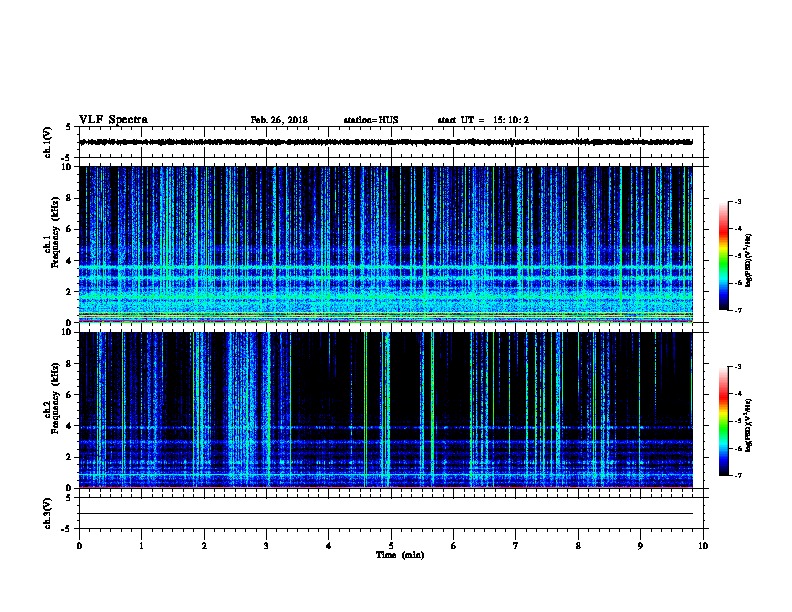Click the "-7" label below ch.2 colorbar

738,475
